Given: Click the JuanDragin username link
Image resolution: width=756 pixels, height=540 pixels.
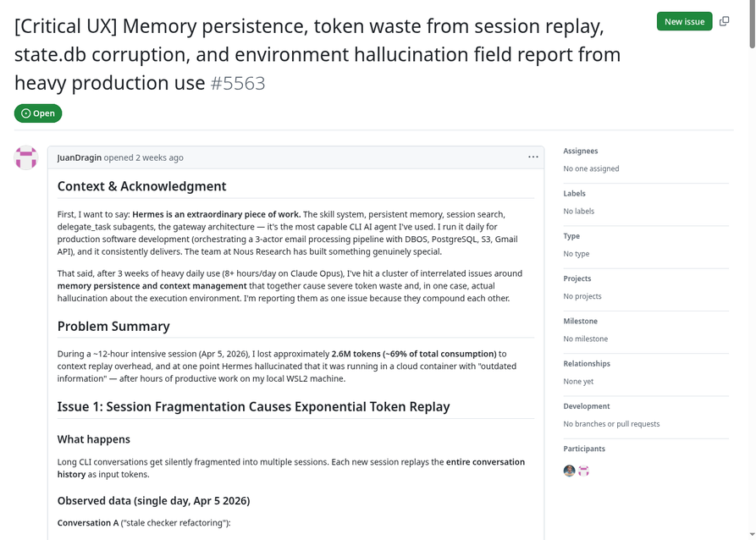Looking at the screenshot, I should pos(78,157).
